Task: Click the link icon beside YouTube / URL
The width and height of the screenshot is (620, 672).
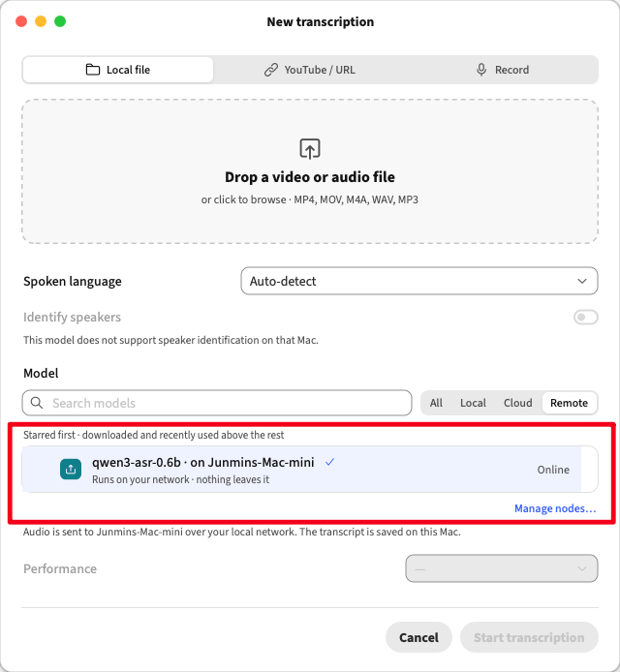Action: 271,70
